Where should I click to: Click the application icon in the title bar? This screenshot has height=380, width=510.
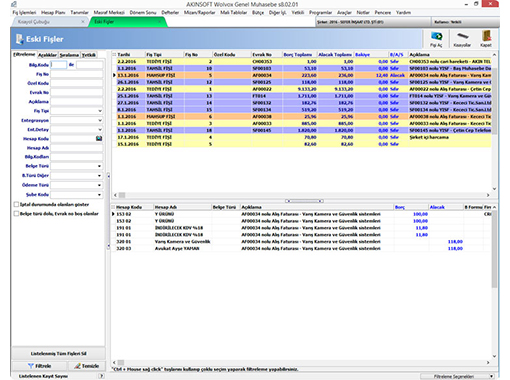pyautogui.click(x=14, y=4)
